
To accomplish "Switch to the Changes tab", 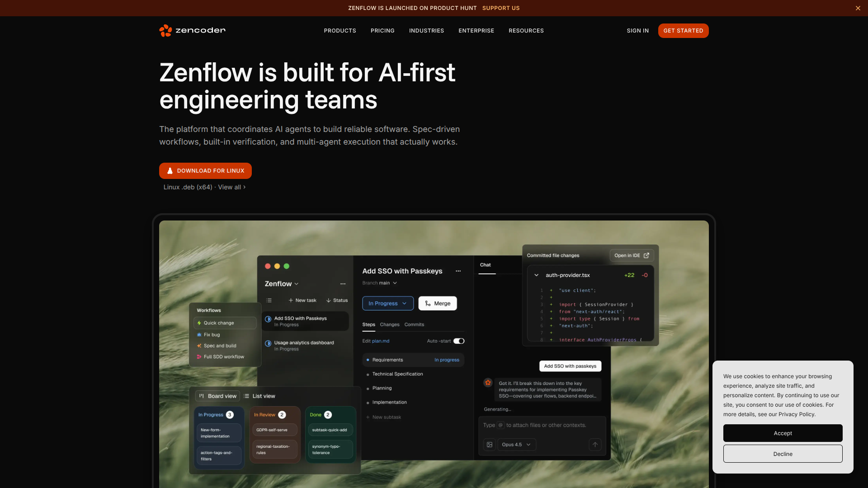I will pyautogui.click(x=389, y=324).
